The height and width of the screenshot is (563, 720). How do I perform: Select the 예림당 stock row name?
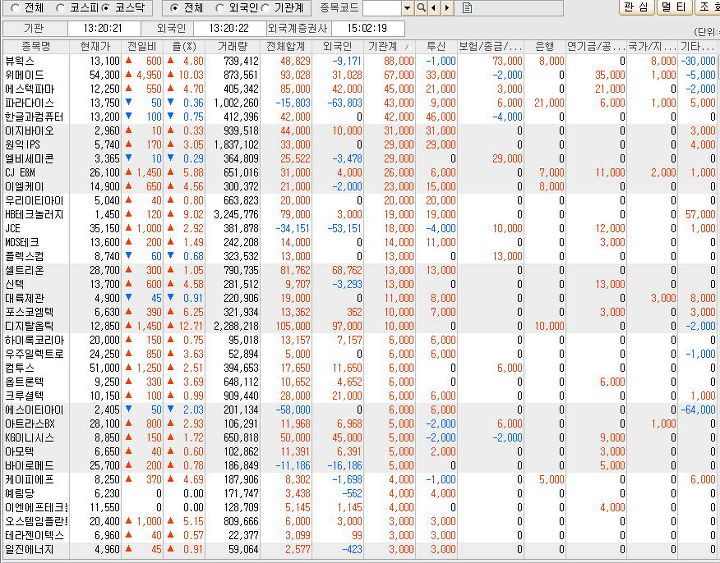click(20, 493)
